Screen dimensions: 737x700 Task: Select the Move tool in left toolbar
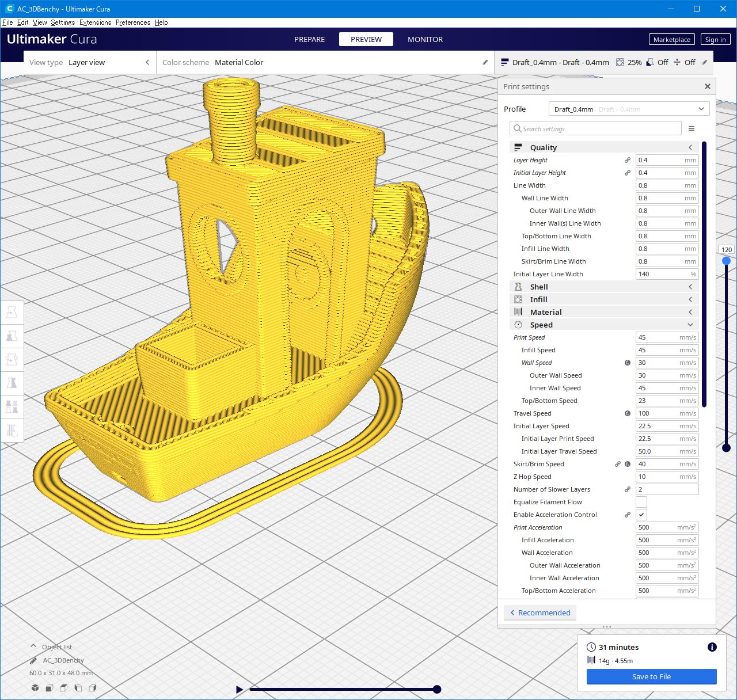tap(12, 313)
